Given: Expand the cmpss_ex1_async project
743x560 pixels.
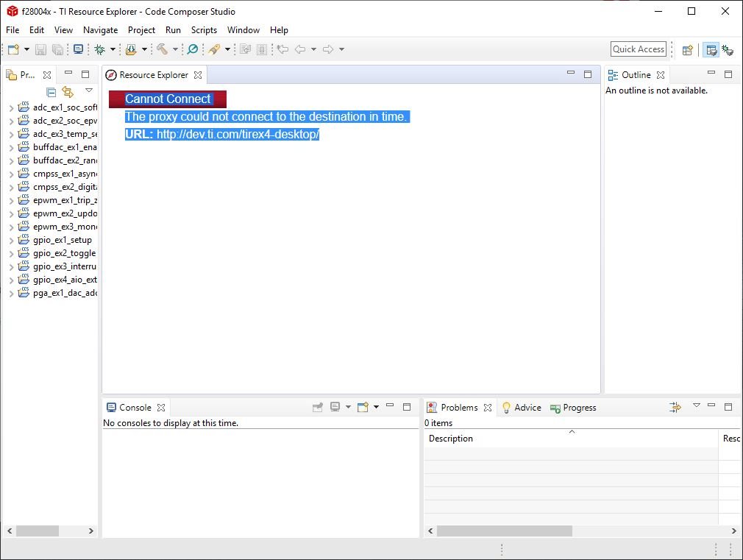Looking at the screenshot, I should tap(11, 174).
